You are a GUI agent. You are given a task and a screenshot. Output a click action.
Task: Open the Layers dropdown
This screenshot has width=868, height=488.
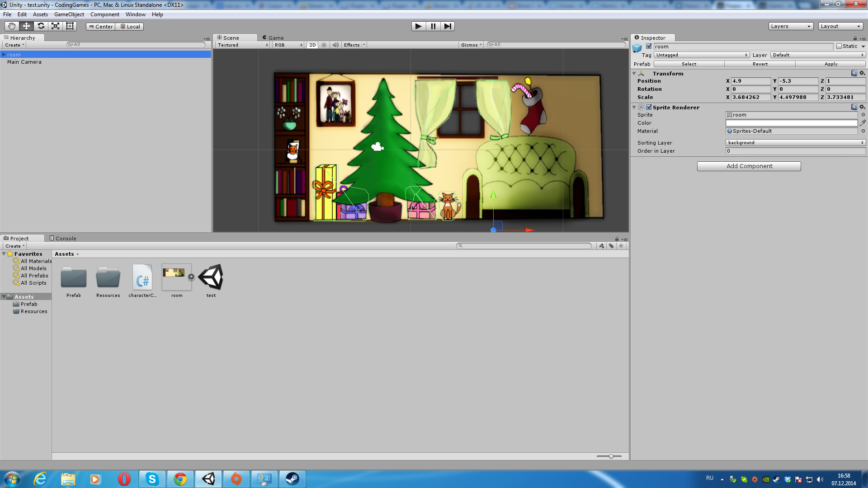tap(790, 26)
